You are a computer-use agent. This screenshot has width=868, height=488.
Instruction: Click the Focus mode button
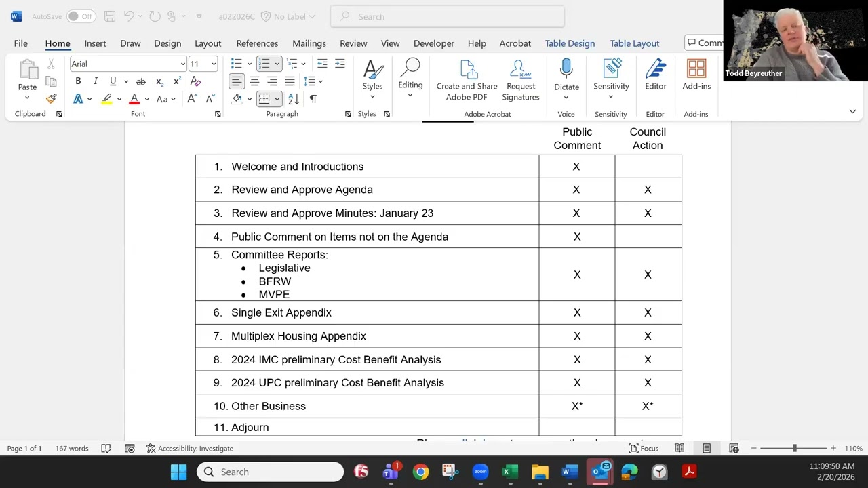(x=644, y=448)
